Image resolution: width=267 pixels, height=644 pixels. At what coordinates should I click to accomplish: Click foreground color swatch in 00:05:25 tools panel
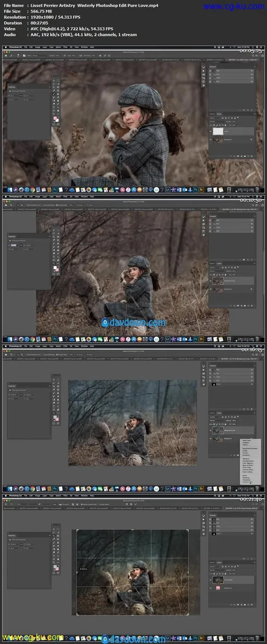coord(55,118)
